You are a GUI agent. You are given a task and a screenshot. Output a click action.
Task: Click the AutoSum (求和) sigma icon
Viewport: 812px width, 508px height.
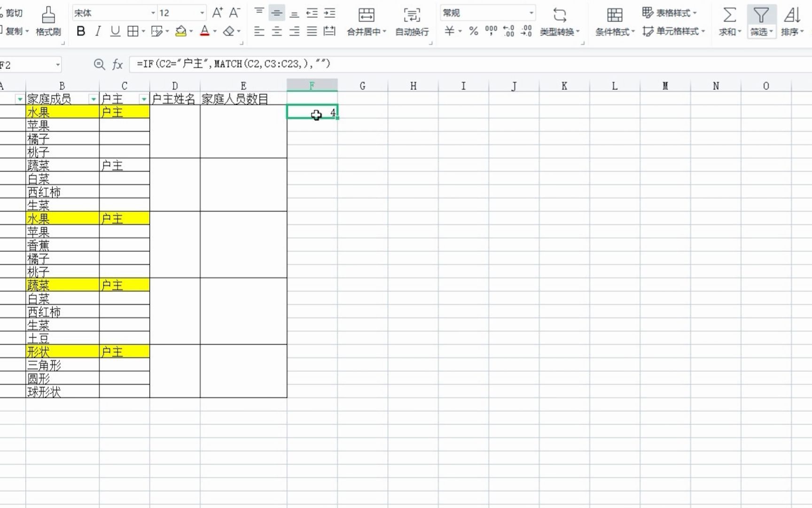[x=729, y=15]
